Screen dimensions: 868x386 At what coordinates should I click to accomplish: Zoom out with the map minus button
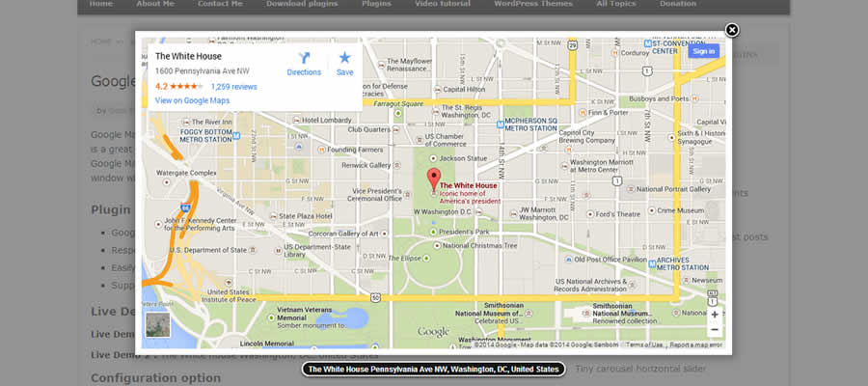click(715, 329)
